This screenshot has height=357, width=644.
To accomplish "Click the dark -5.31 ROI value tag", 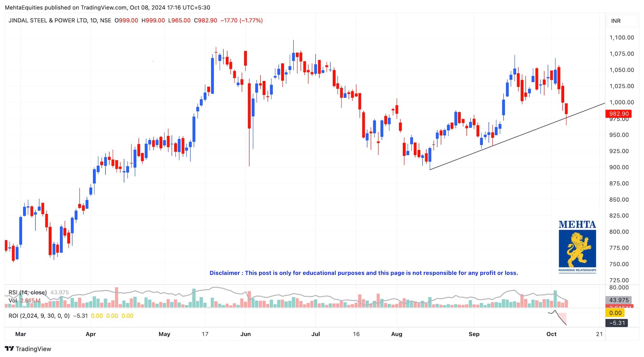I will coord(616,323).
